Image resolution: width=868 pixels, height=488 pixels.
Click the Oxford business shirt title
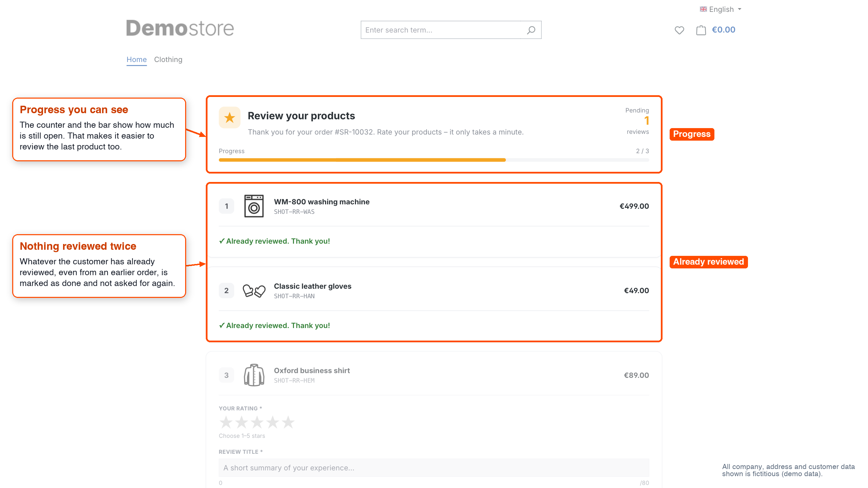click(x=312, y=370)
